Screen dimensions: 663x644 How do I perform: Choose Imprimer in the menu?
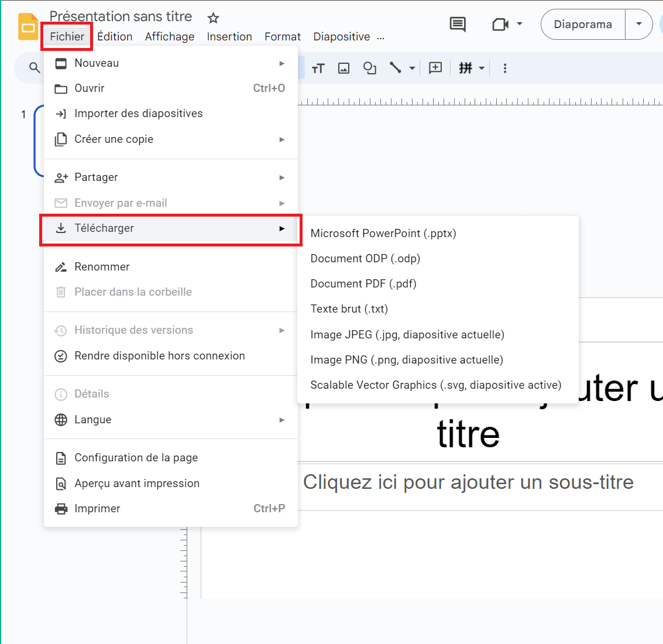point(171,509)
